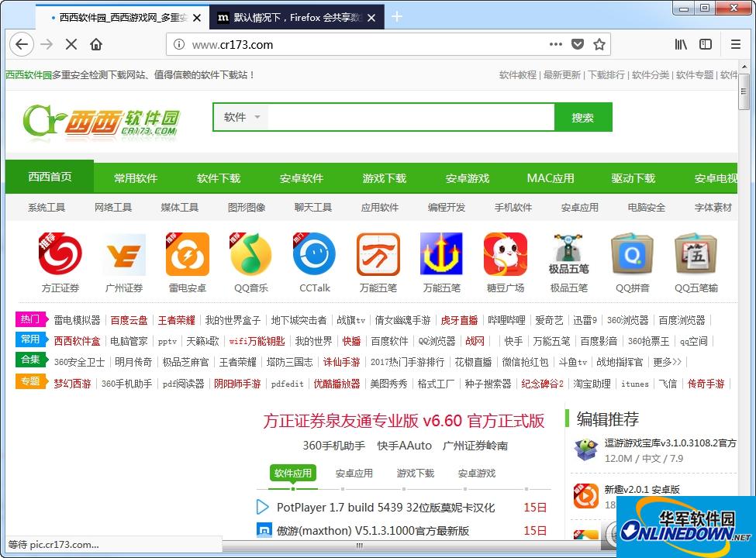Select 游戏下载 in the navigation menu
756x558 pixels.
tap(383, 177)
